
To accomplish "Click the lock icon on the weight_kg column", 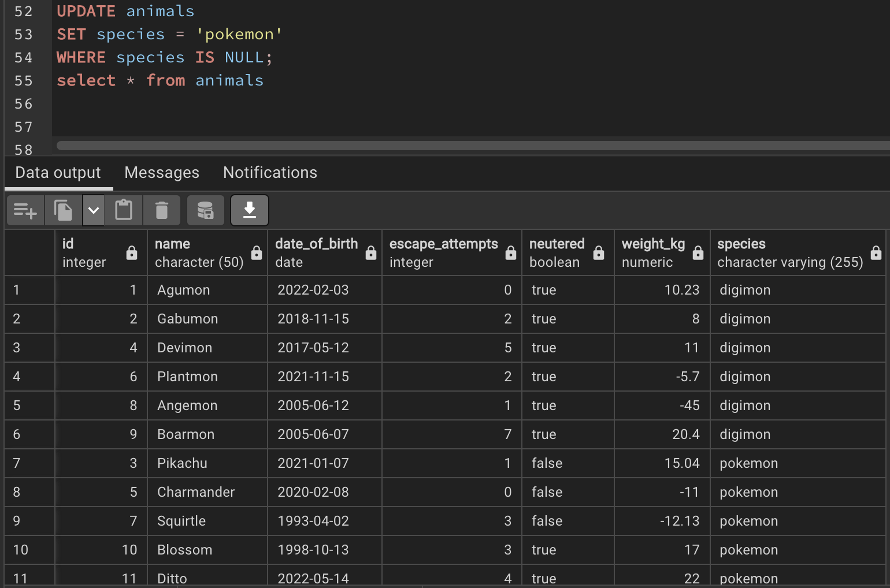I will 699,253.
